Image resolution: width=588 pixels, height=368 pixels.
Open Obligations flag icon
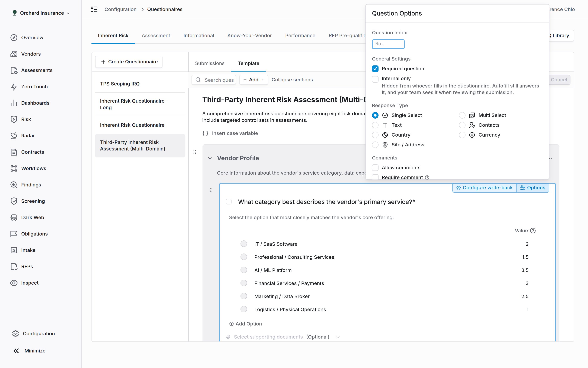[14, 234]
